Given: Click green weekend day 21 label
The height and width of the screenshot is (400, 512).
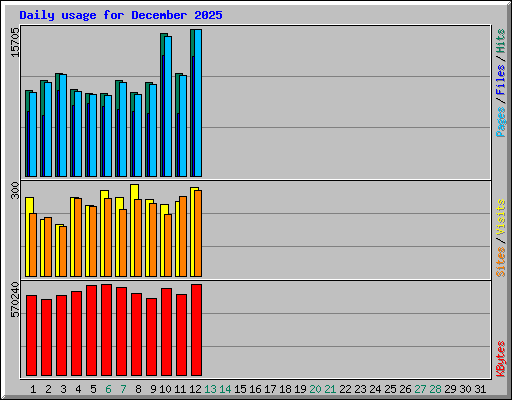Looking at the screenshot, I should [330, 389].
